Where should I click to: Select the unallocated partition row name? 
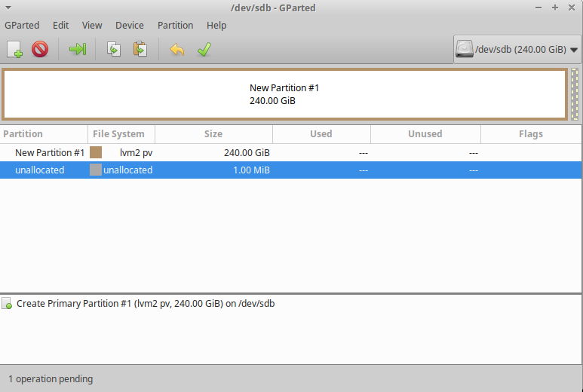tap(39, 170)
